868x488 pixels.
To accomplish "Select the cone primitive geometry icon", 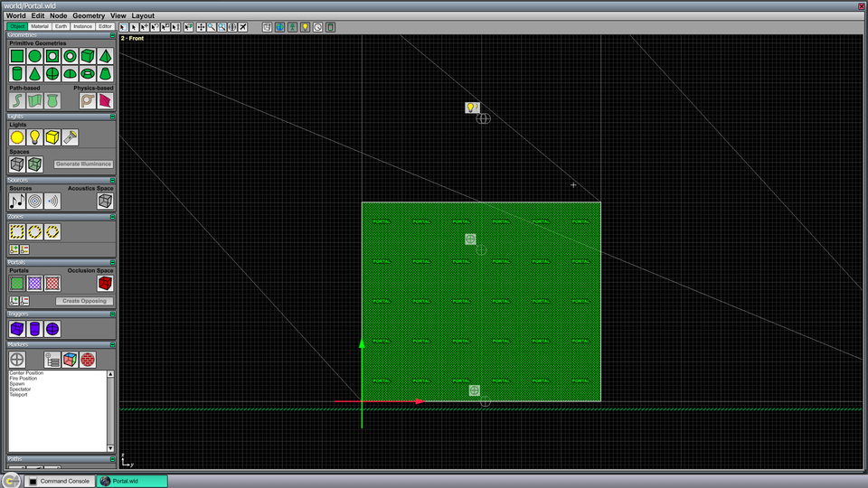I will 35,73.
